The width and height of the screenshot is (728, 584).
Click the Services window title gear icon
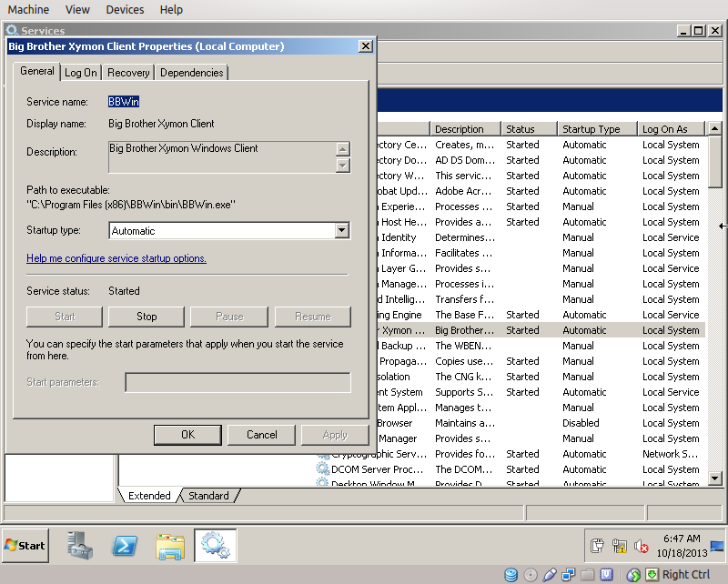pos(12,31)
